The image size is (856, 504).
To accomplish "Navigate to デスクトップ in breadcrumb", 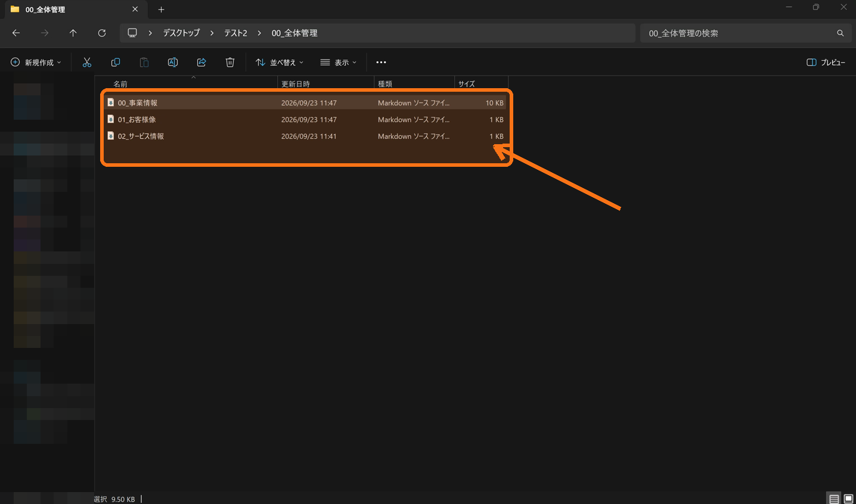I will (182, 33).
